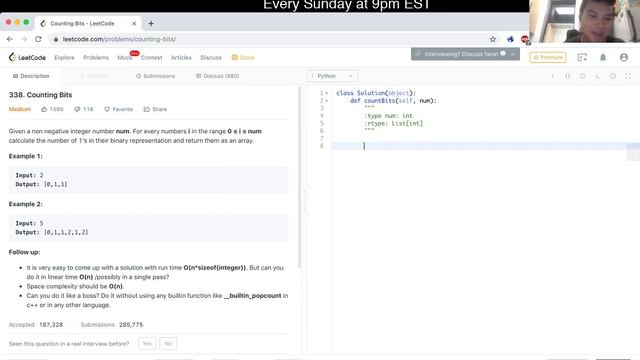The height and width of the screenshot is (360, 640).
Task: Click the Example 1 output [0,1,1]
Action: 56,184
